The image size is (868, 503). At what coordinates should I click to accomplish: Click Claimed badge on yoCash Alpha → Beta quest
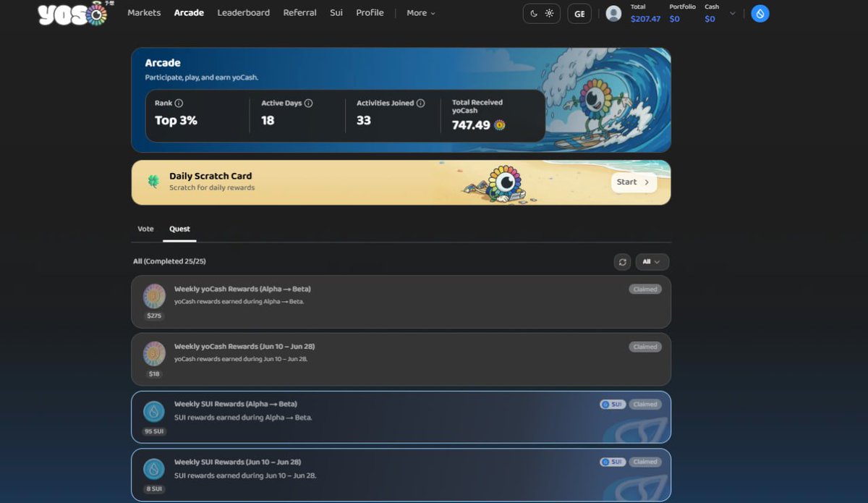tap(644, 289)
